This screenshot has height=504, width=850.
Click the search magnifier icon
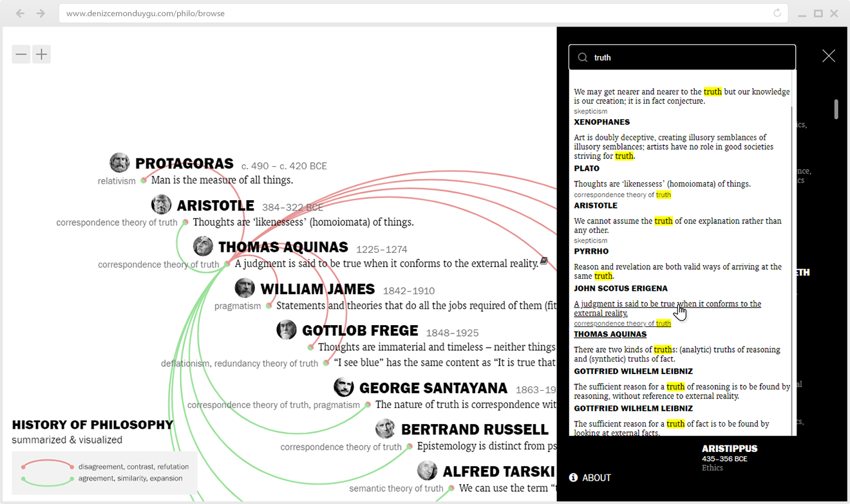coord(583,57)
